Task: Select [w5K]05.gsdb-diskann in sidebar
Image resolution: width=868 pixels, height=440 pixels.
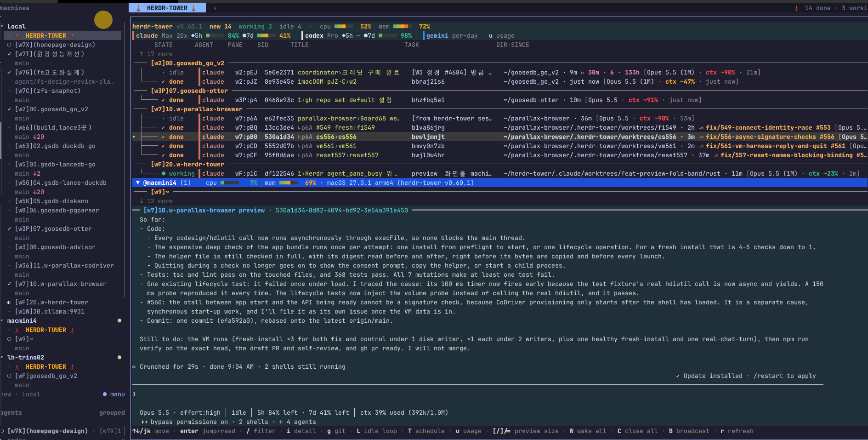Action: coord(51,201)
